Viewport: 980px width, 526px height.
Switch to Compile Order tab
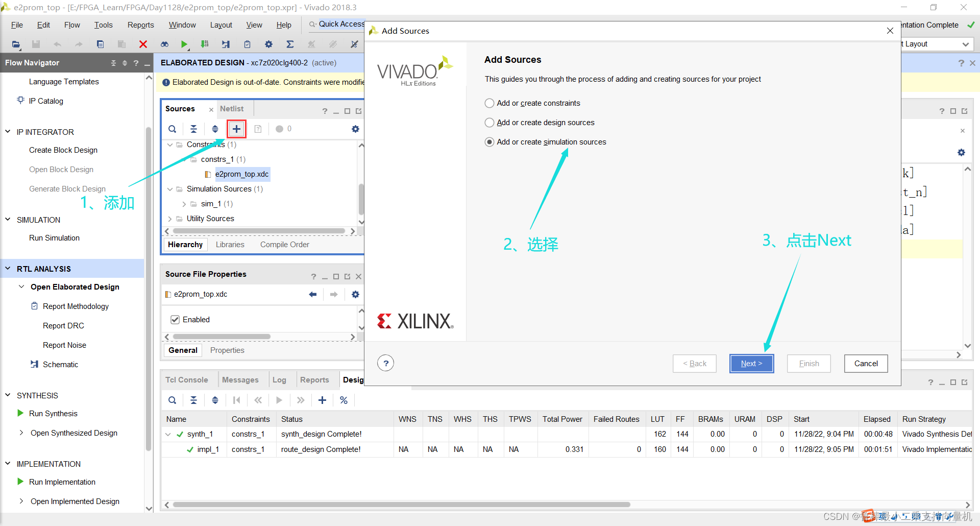click(285, 245)
